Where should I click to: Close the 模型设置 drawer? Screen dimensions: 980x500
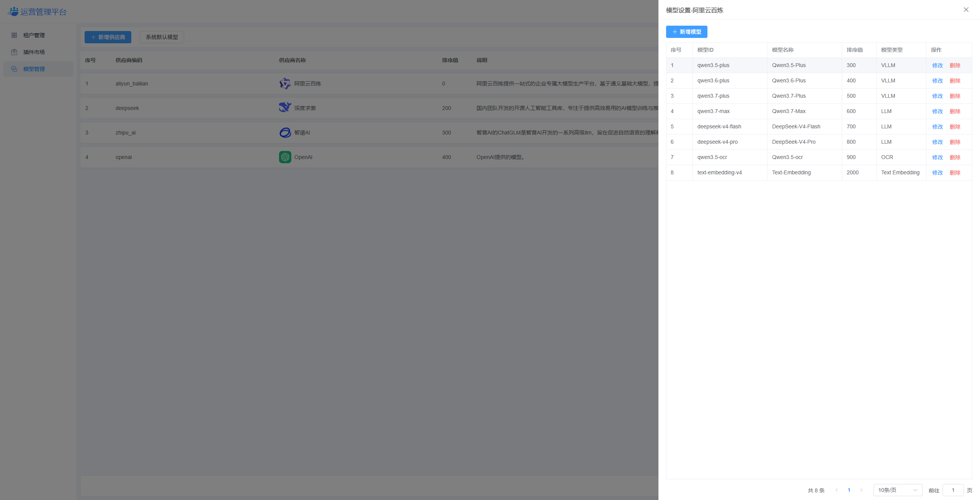point(966,10)
